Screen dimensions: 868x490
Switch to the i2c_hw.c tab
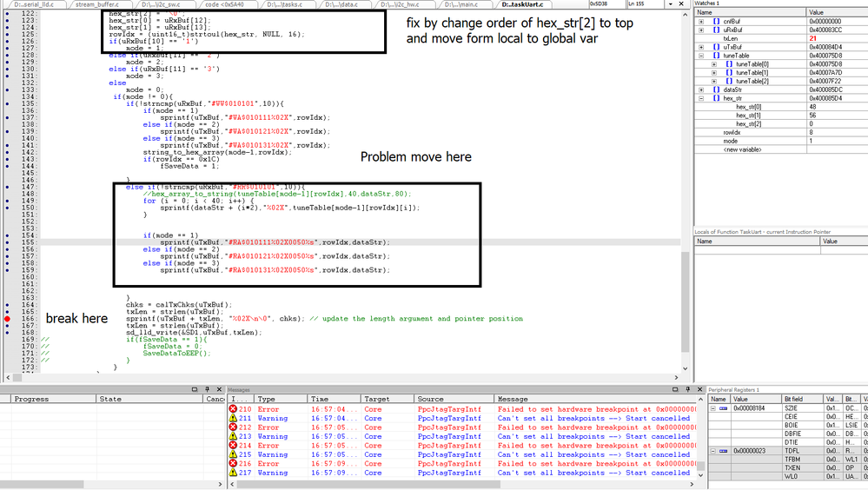pyautogui.click(x=401, y=3)
